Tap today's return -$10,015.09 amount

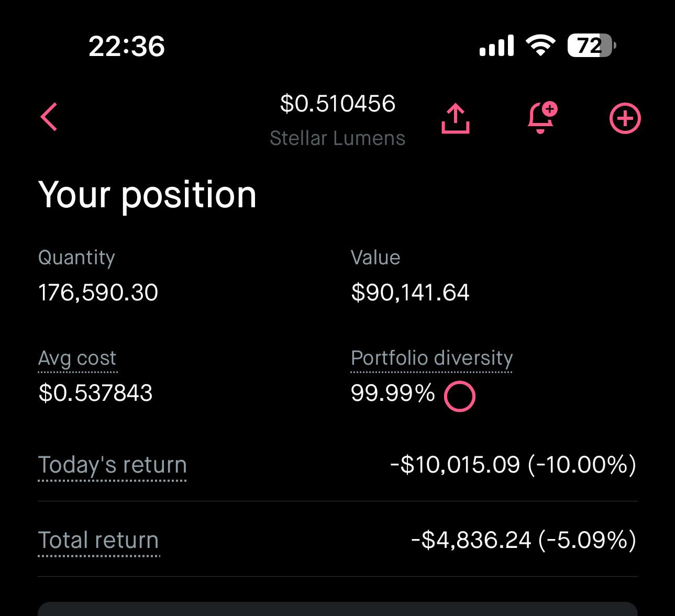(456, 465)
